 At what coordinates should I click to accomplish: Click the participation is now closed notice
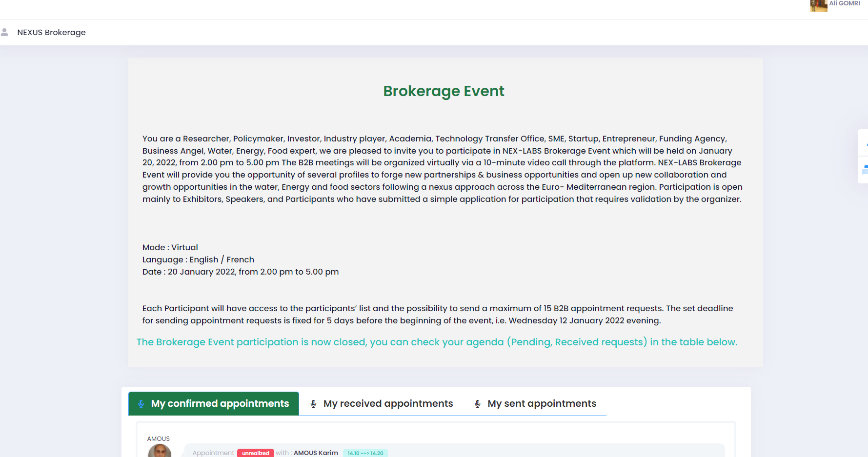[437, 342]
